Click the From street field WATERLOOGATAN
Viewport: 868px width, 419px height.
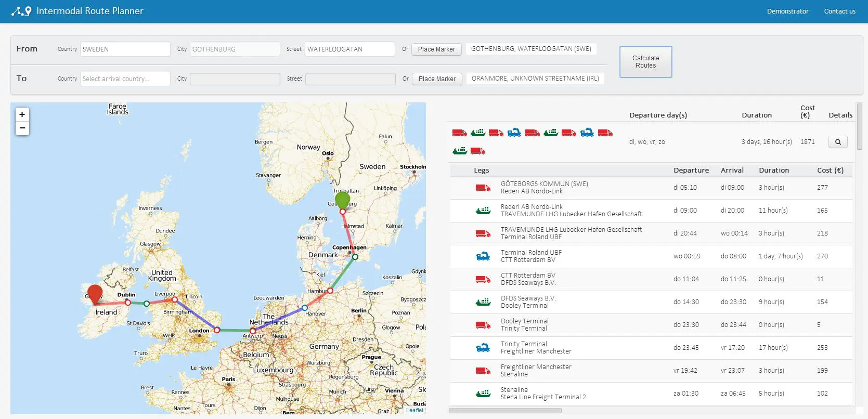pyautogui.click(x=349, y=49)
